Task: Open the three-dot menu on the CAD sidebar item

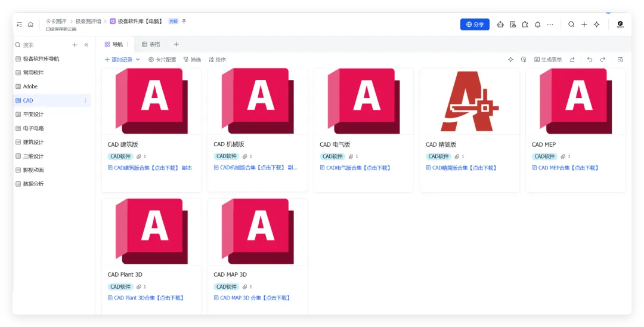Action: tap(85, 100)
